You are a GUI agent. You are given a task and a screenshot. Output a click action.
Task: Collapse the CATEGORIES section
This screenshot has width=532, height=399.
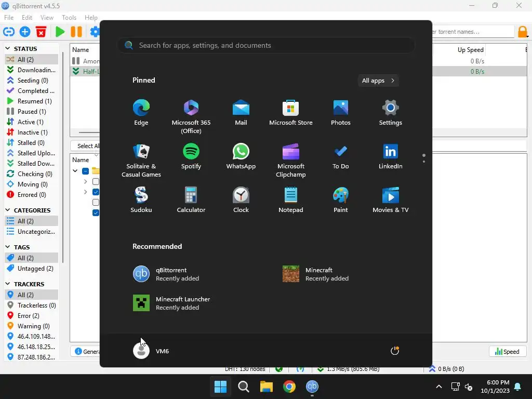8,210
